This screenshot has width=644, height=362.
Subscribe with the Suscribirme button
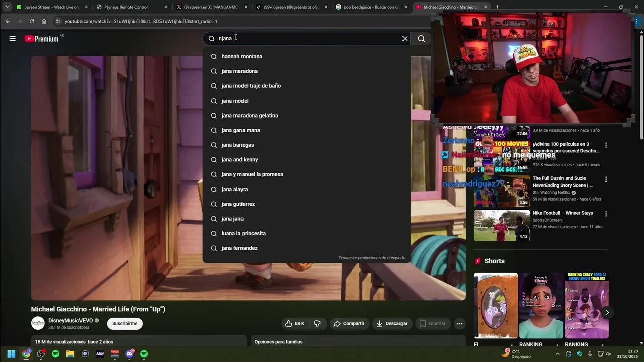(x=125, y=323)
